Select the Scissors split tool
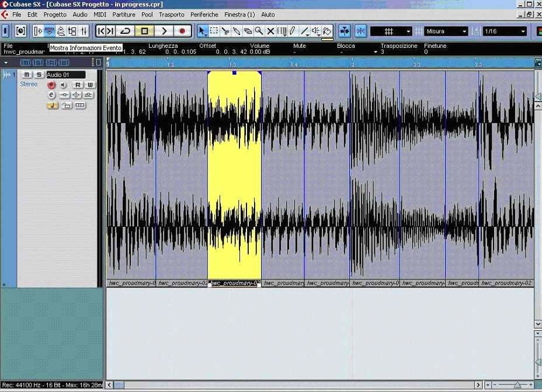The width and height of the screenshot is (542, 392). click(x=225, y=31)
